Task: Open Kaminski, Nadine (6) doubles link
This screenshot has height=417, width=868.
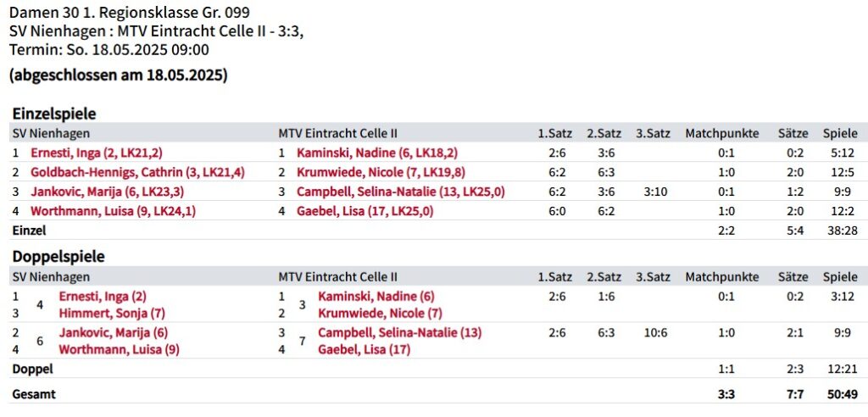Action: 376,297
